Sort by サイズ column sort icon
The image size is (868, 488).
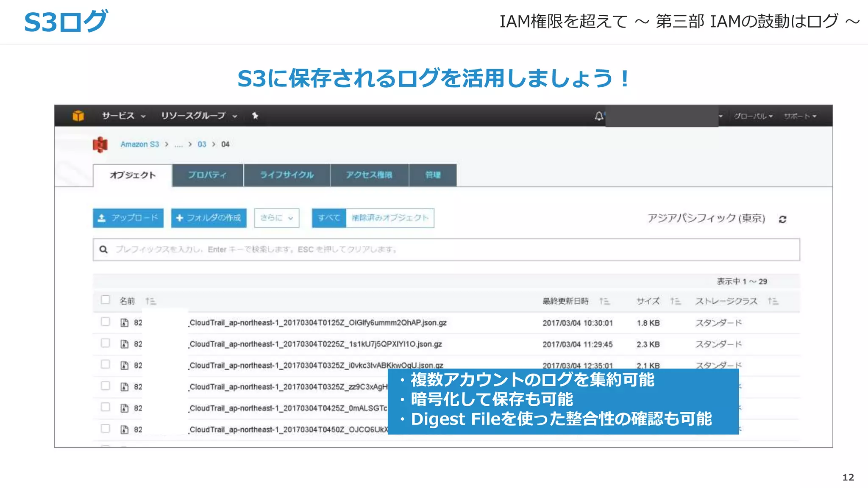click(675, 301)
